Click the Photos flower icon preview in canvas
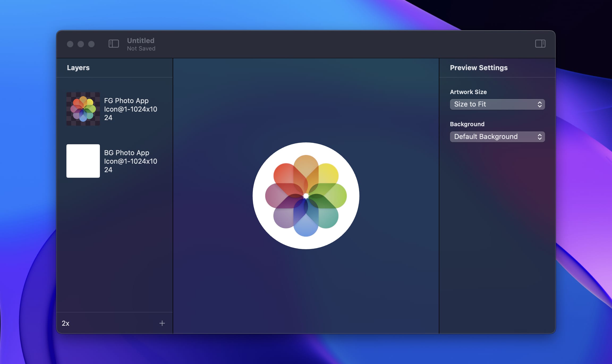Image resolution: width=612 pixels, height=364 pixels. click(x=306, y=195)
